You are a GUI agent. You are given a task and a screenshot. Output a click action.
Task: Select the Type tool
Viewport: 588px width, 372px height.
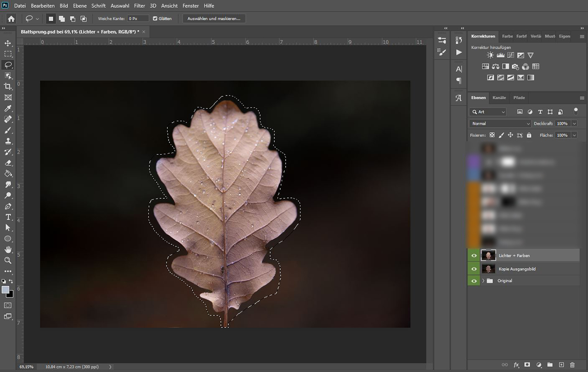(x=8, y=217)
